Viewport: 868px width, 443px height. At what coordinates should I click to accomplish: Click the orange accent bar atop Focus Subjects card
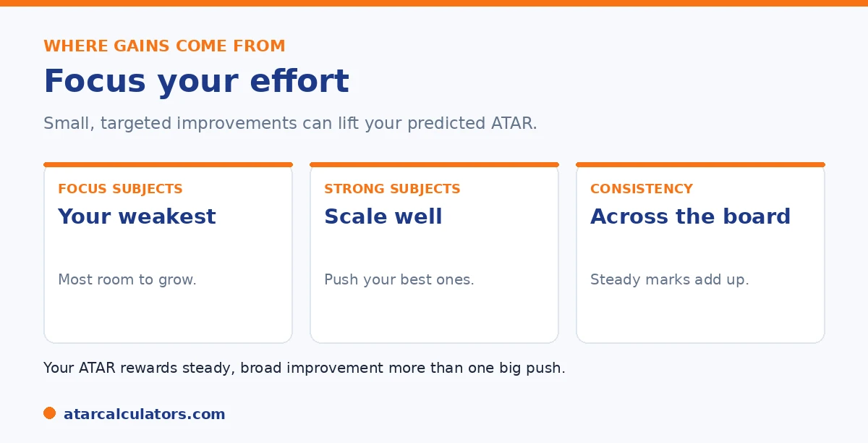[168, 164]
